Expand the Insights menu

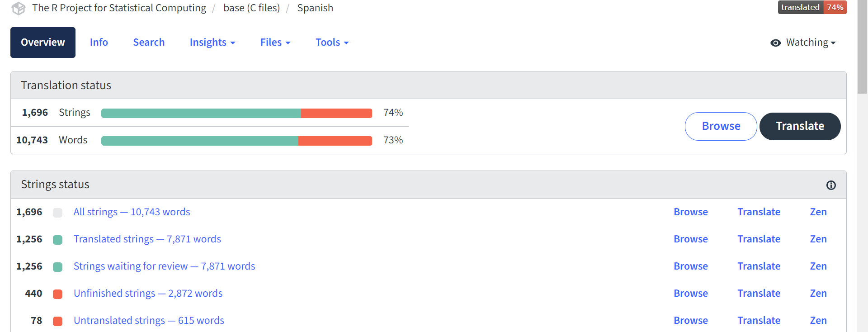212,43
